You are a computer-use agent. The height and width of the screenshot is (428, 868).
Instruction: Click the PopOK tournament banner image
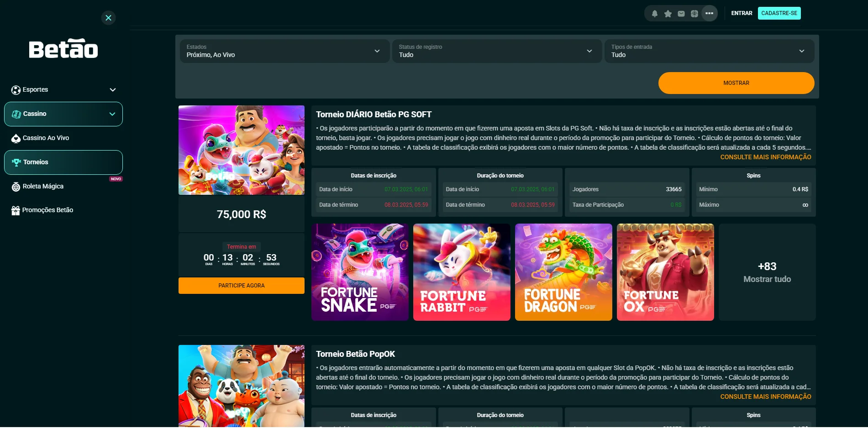click(x=242, y=386)
